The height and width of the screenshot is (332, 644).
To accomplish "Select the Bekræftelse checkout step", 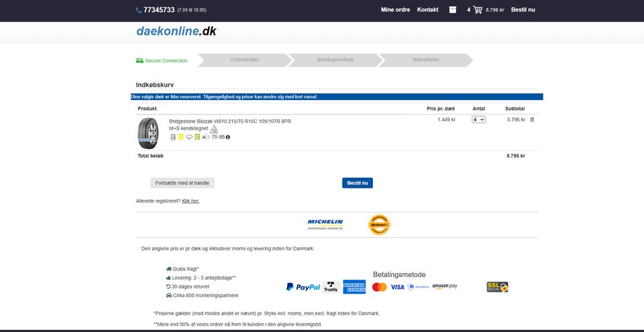I will click(x=425, y=60).
